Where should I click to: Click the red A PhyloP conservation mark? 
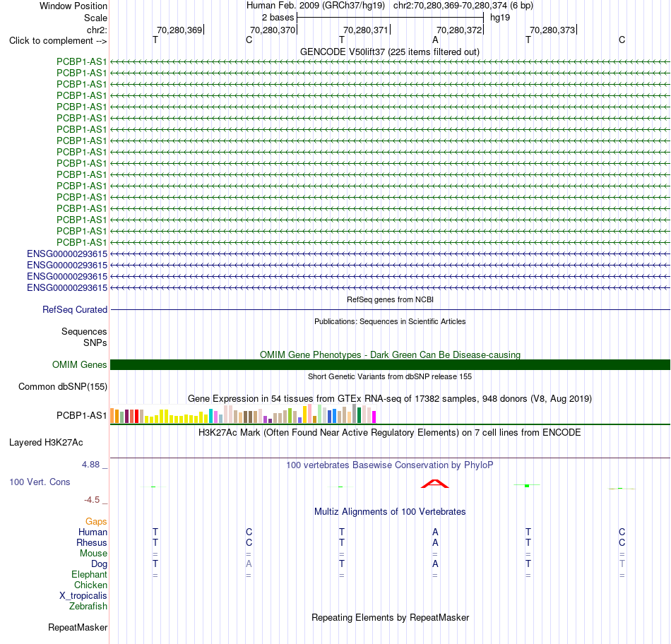435,484
